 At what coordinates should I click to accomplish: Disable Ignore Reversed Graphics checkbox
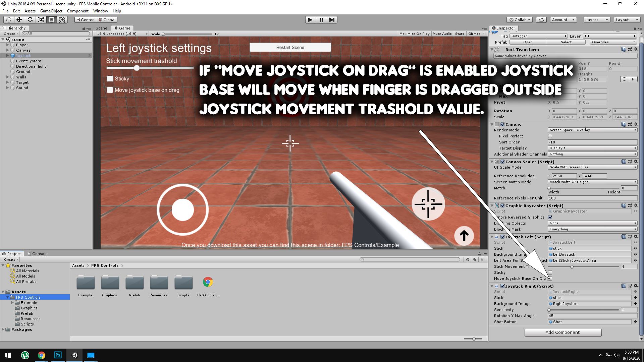[x=550, y=217]
